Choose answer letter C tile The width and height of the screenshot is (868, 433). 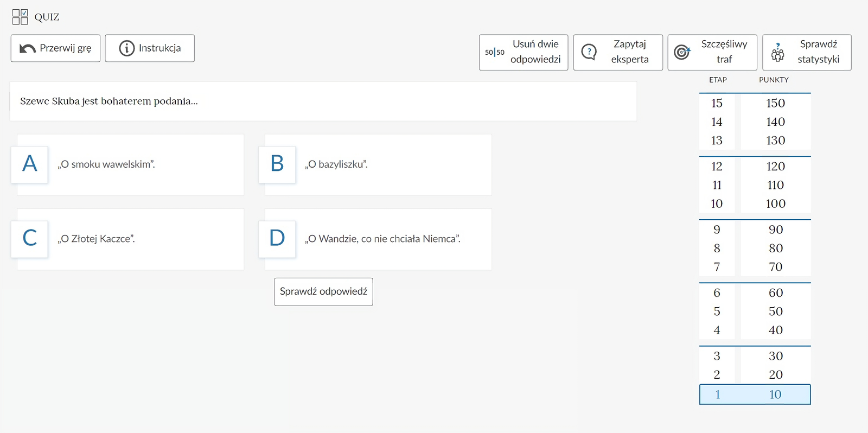30,239
